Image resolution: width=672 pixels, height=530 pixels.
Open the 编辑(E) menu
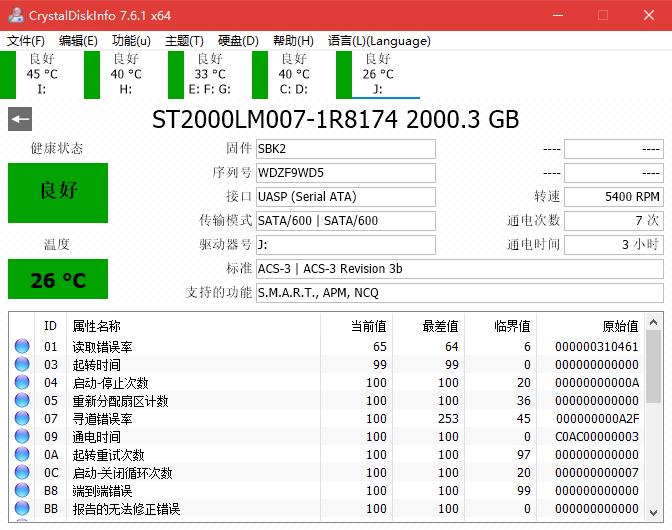(78, 41)
